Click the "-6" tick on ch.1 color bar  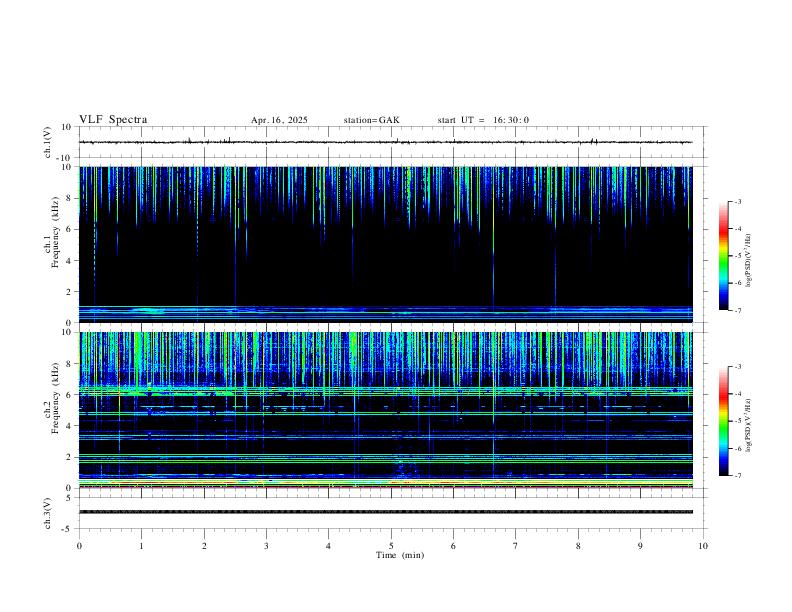[738, 283]
